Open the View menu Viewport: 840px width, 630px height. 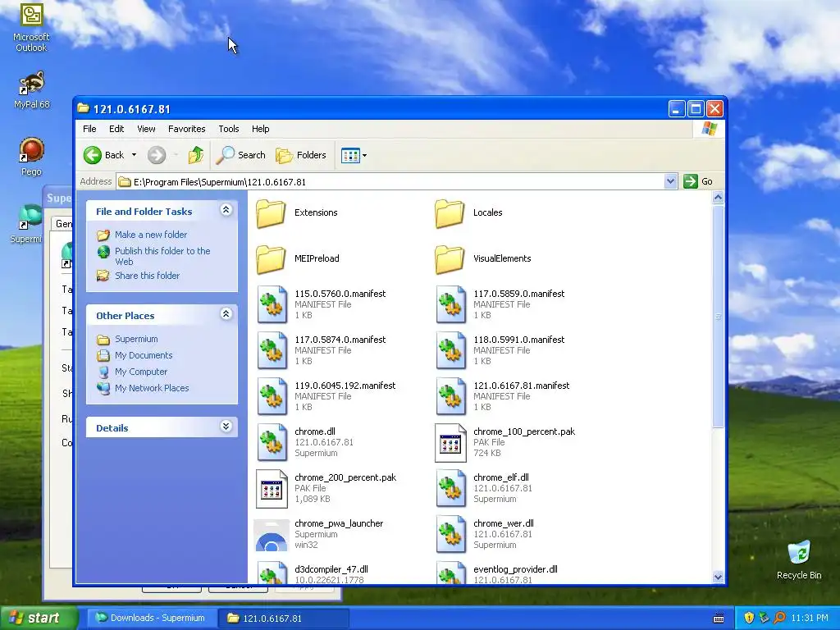pyautogui.click(x=146, y=129)
